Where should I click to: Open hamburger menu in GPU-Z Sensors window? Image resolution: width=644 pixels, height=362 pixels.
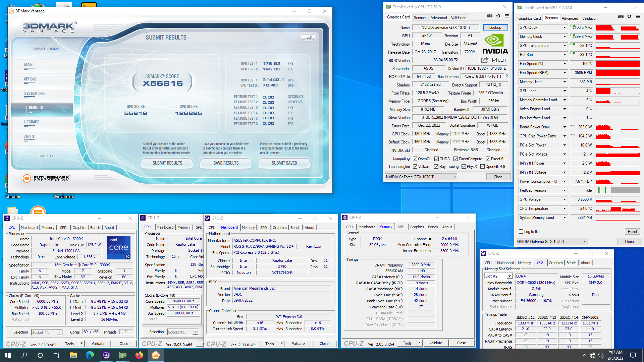coord(638,16)
